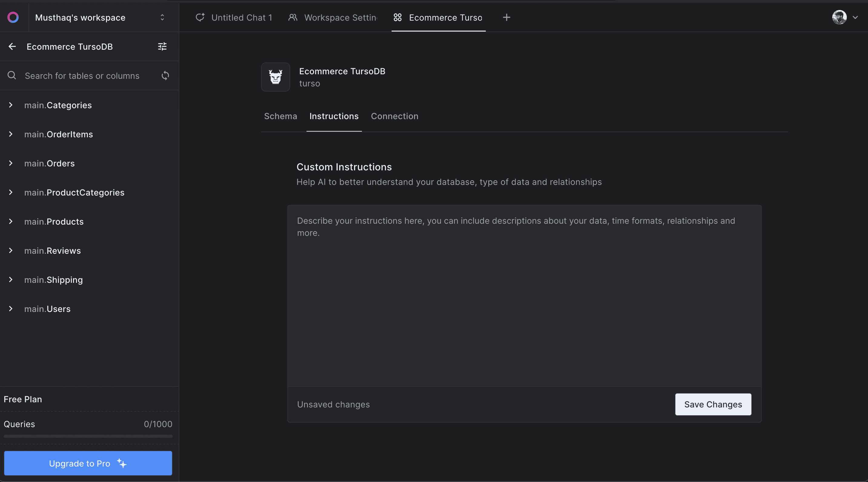The height and width of the screenshot is (482, 868).
Task: Select the Ecommerce Turso tab
Action: point(438,18)
